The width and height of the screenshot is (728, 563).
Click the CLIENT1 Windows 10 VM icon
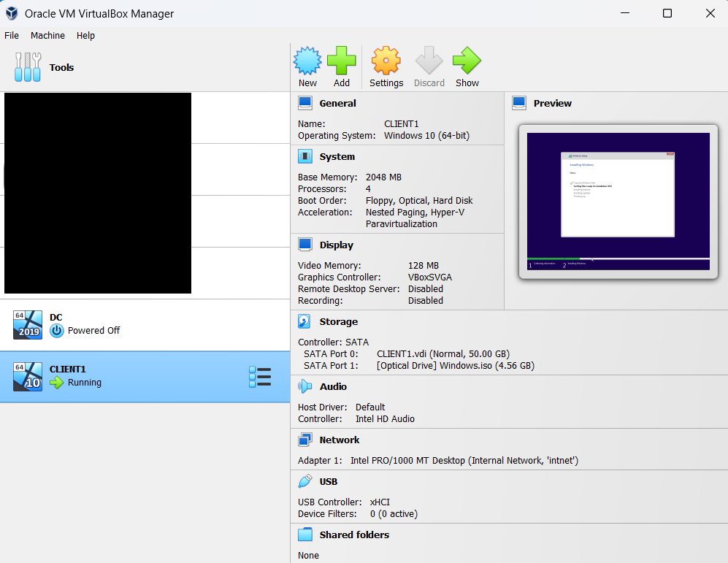28,377
